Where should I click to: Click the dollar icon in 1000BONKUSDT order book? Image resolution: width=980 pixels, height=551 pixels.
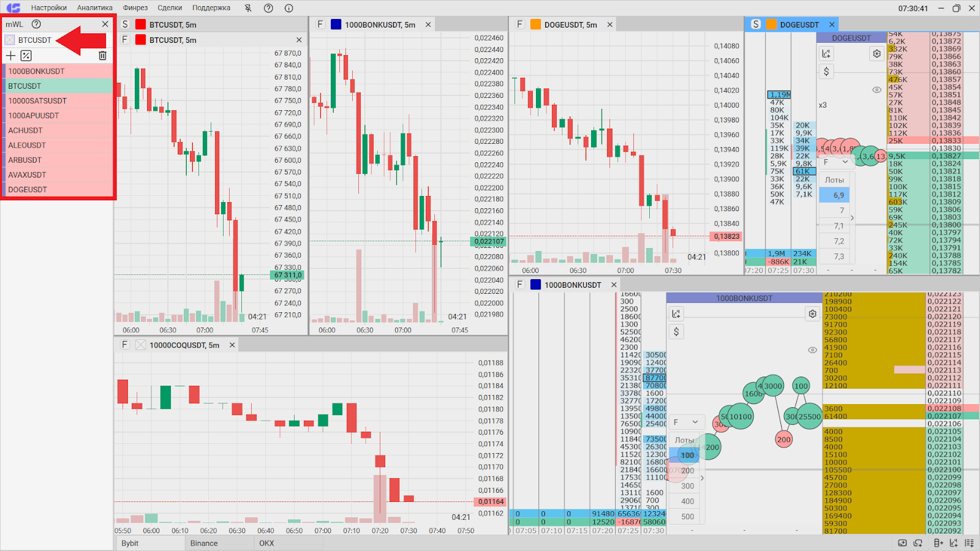[x=676, y=331]
